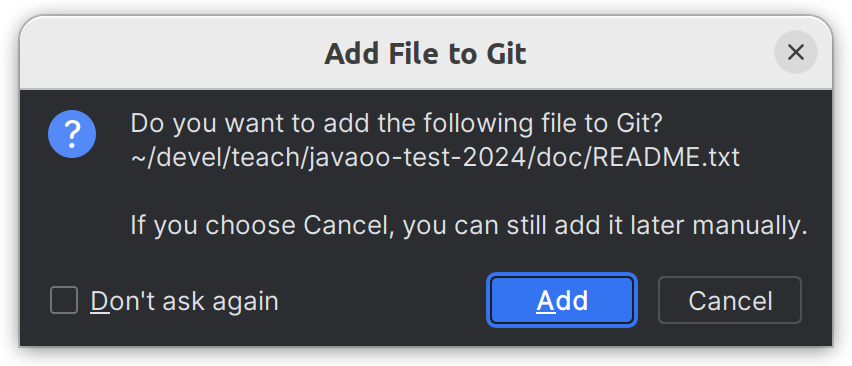Close the Add File to Git dialog
The image size is (852, 366).
[x=795, y=52]
